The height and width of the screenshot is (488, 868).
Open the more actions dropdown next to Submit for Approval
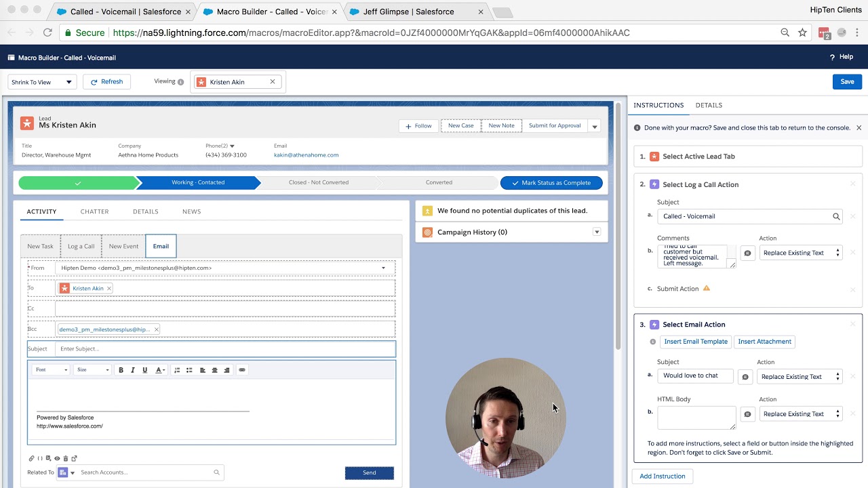point(594,126)
